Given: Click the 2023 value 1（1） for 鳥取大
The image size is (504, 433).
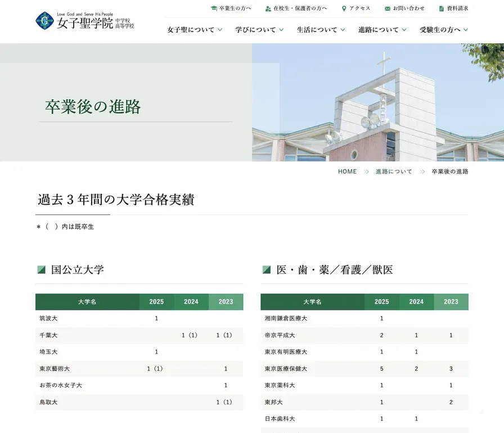Looking at the screenshot, I should (224, 402).
